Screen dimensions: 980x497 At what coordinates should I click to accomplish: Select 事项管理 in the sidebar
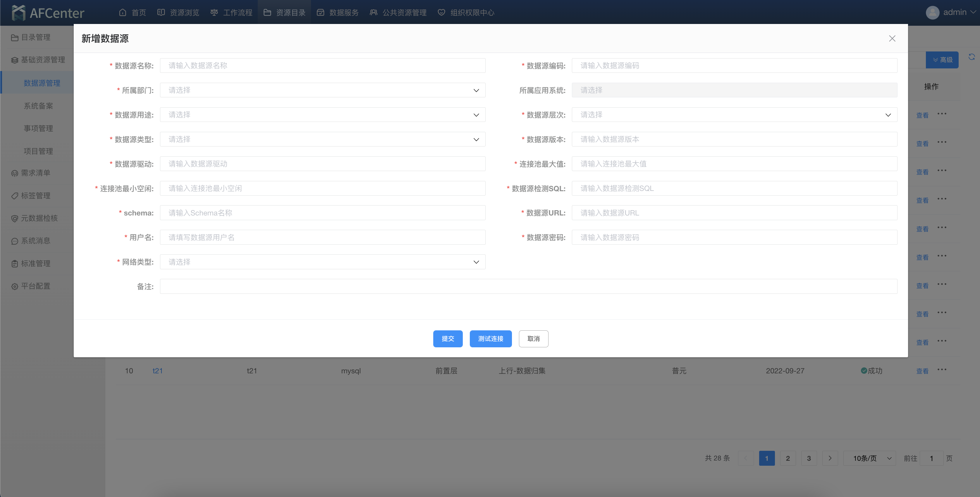pyautogui.click(x=38, y=128)
